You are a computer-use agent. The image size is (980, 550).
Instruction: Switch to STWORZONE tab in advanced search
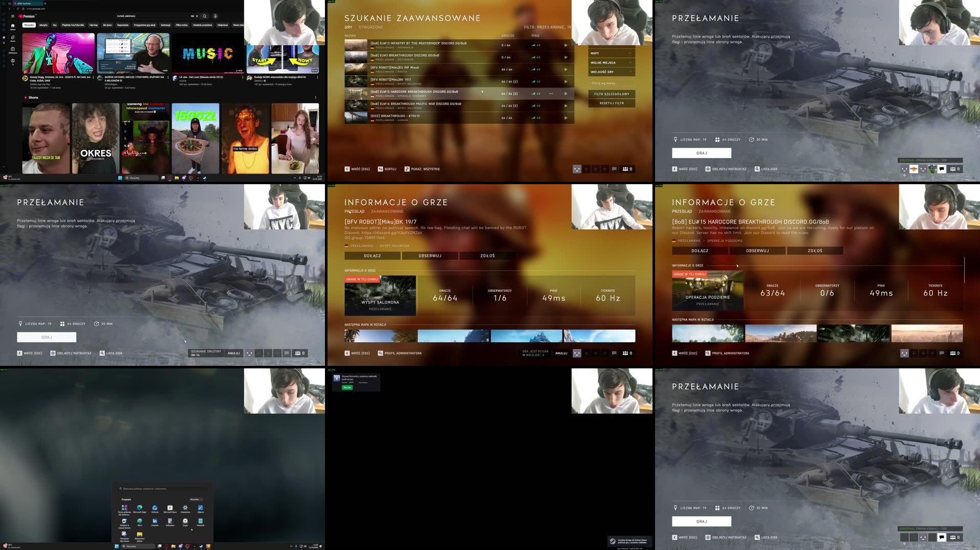click(x=371, y=27)
